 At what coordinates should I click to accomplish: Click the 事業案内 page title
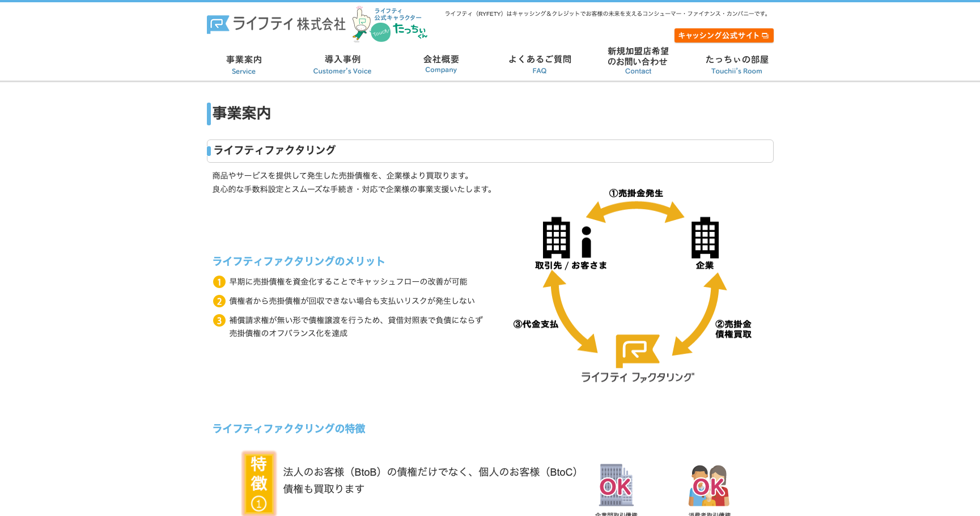click(241, 113)
